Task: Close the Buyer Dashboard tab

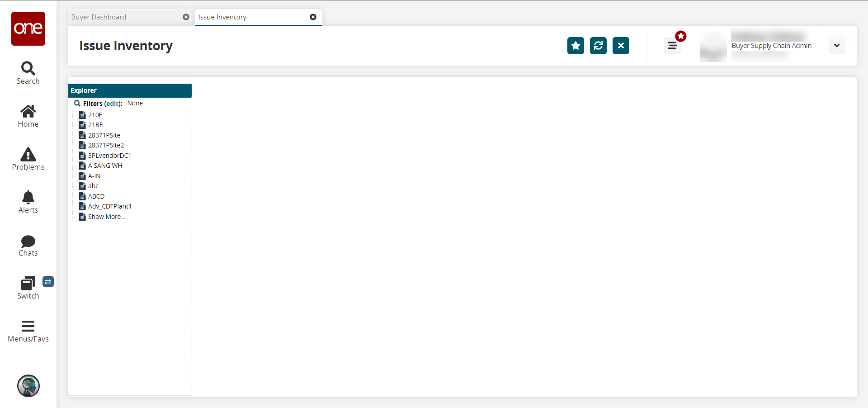Action: coord(186,17)
